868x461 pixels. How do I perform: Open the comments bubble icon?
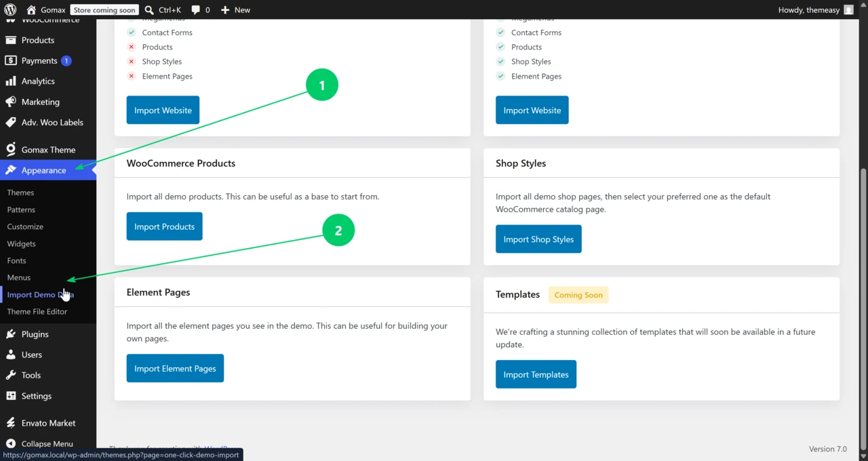click(196, 10)
